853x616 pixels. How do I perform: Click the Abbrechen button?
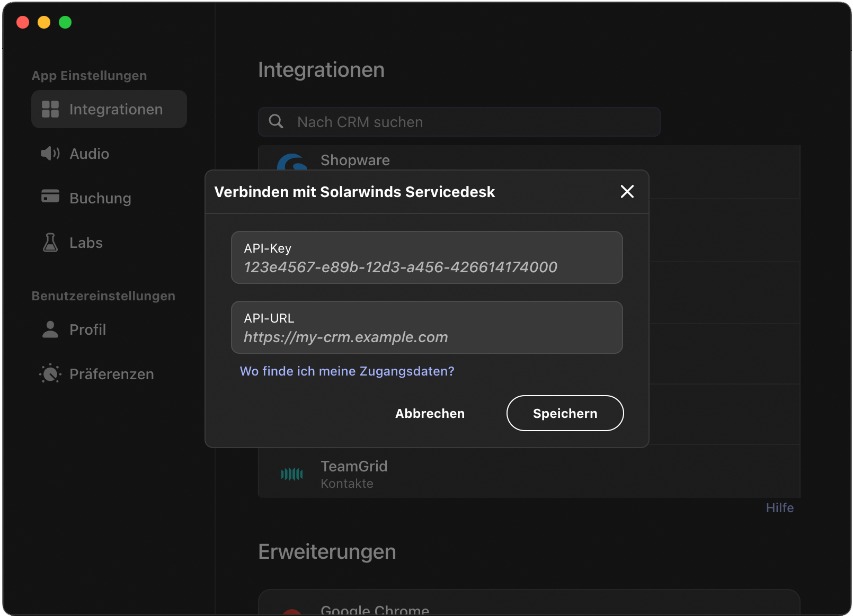(430, 413)
